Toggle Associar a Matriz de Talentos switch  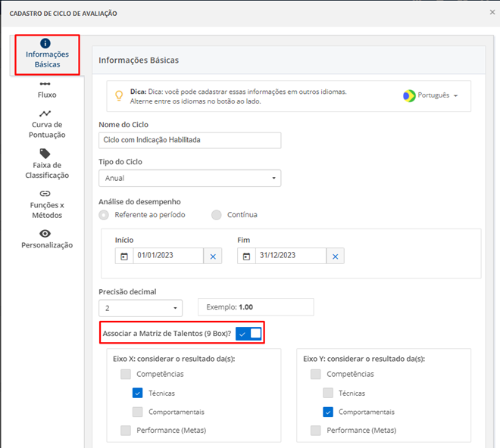[x=248, y=334]
